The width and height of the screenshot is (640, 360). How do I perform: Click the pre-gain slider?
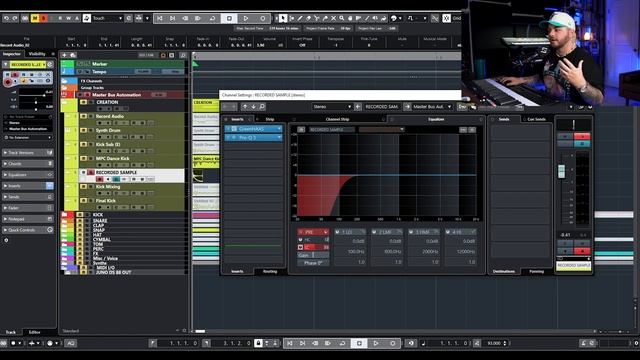pyautogui.click(x=313, y=255)
